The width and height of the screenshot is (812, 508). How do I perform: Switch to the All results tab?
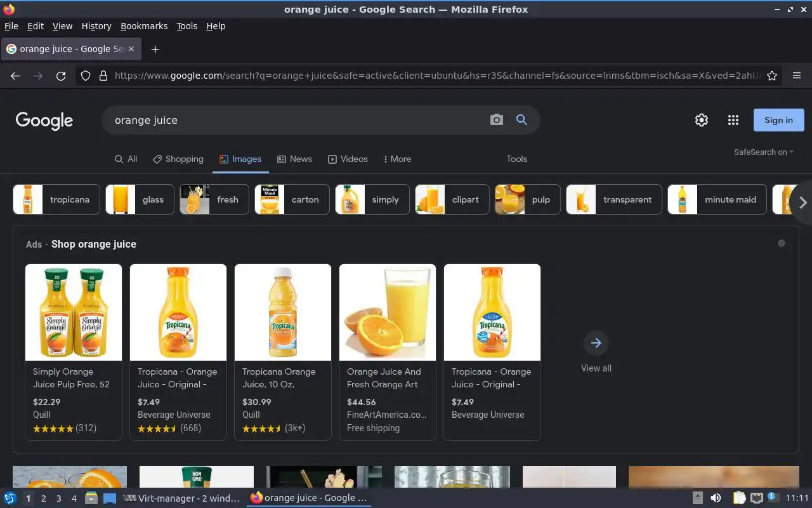(x=126, y=159)
